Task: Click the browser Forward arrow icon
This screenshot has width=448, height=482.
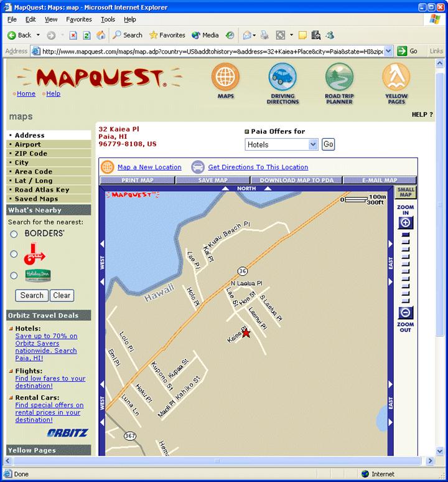Action: pyautogui.click(x=51, y=35)
